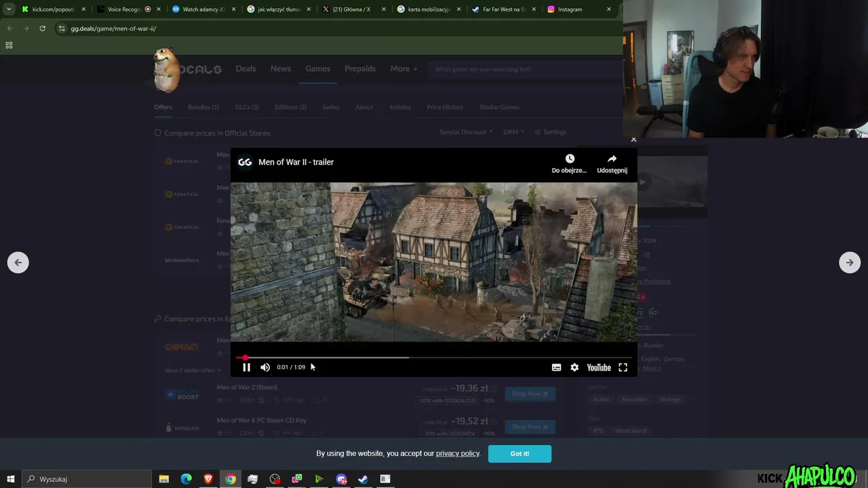This screenshot has height=488, width=868.
Task: Open the 'Men of War II - trailer' title link
Action: click(296, 162)
